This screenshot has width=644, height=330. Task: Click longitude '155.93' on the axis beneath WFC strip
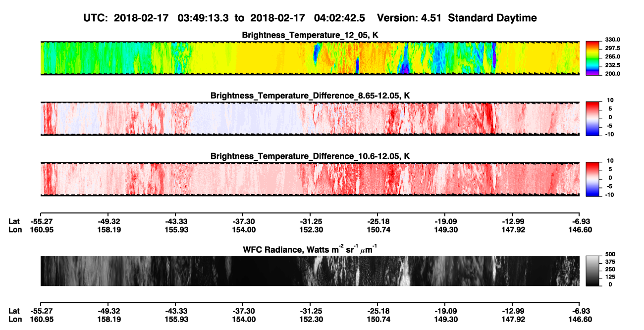pos(175,319)
